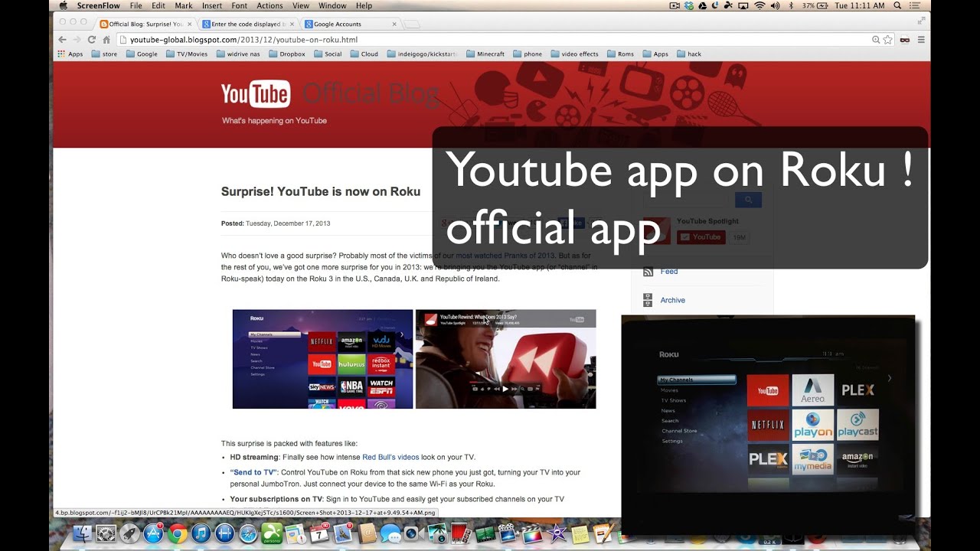980x551 pixels.
Task: Expand the 'Google' bookmarks folder
Action: (142, 54)
